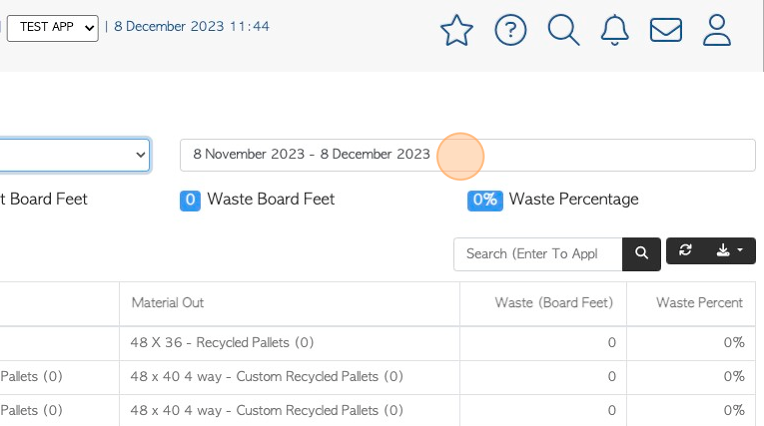Click the 0% Waste Percentage badge
Image resolution: width=764 pixels, height=426 pixels.
(485, 200)
